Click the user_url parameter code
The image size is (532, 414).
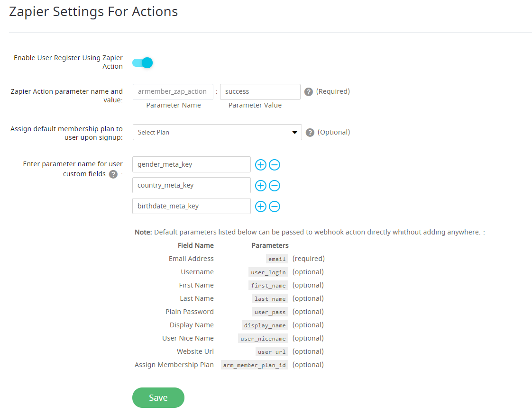[x=271, y=351]
